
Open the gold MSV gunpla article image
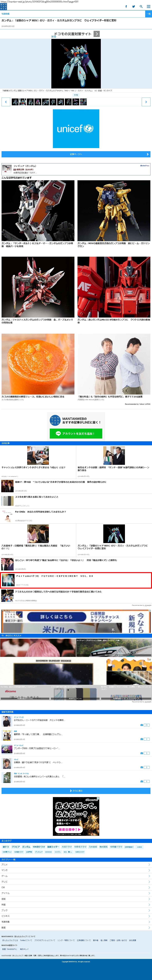[114, 211]
